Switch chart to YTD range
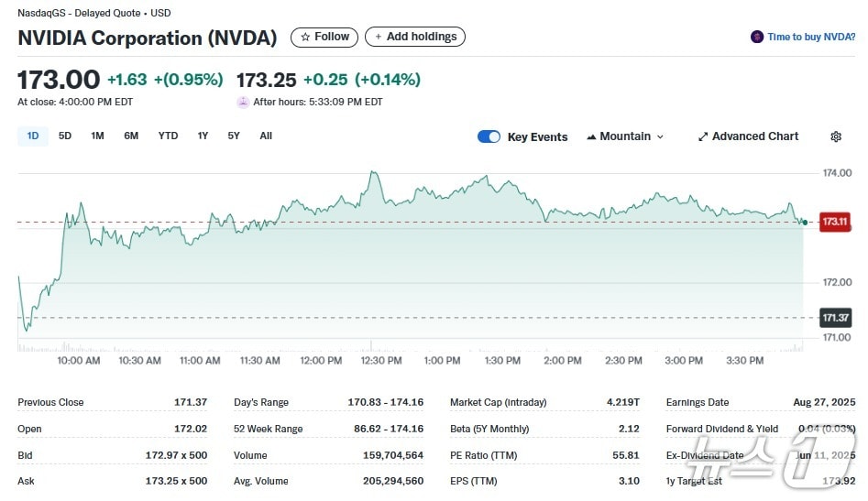This screenshot has height=501, width=868. pos(168,136)
